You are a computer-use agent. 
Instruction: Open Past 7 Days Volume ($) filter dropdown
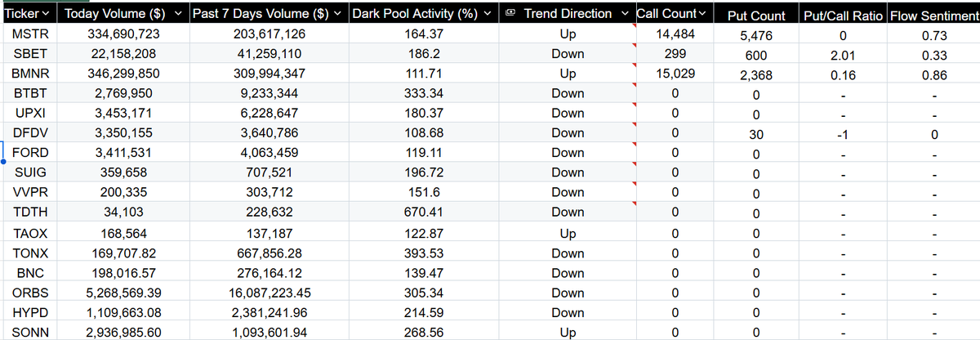pyautogui.click(x=339, y=14)
